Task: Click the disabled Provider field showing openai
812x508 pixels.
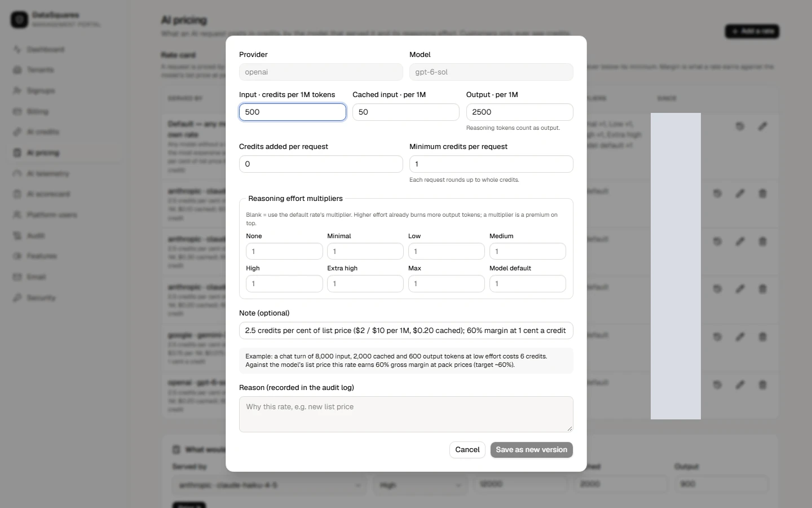Action: click(x=321, y=72)
